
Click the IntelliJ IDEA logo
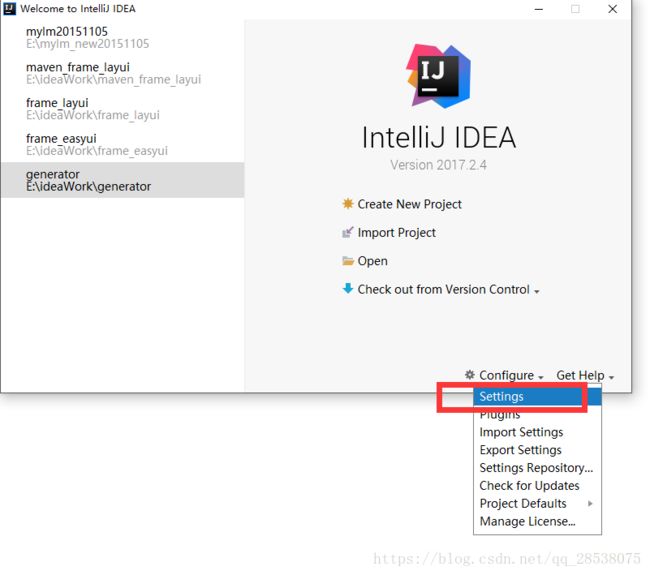[439, 76]
